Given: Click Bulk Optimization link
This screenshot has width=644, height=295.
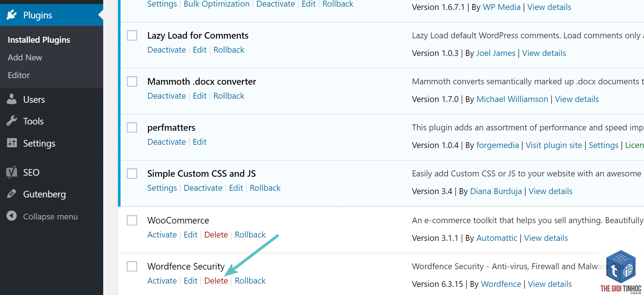Looking at the screenshot, I should (217, 4).
